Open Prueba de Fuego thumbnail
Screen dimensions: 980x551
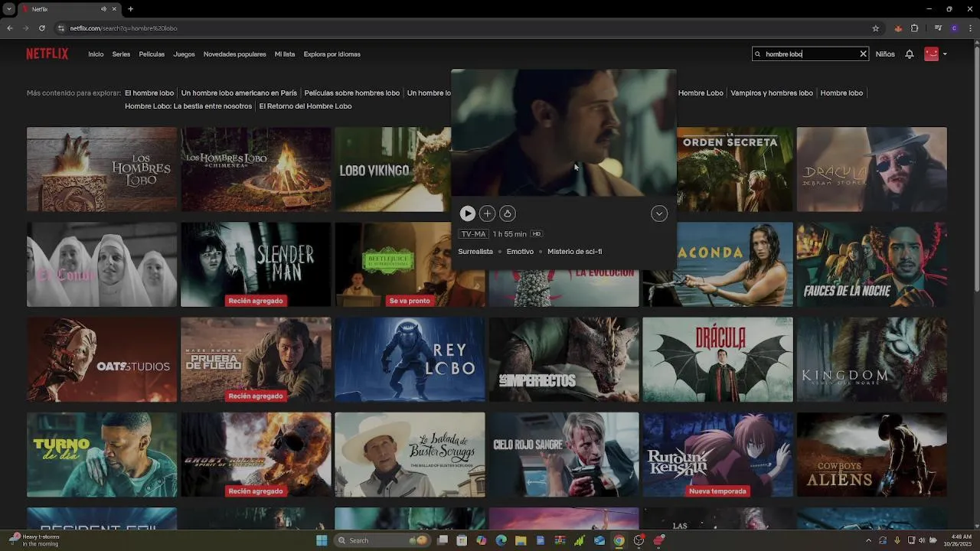click(x=256, y=360)
